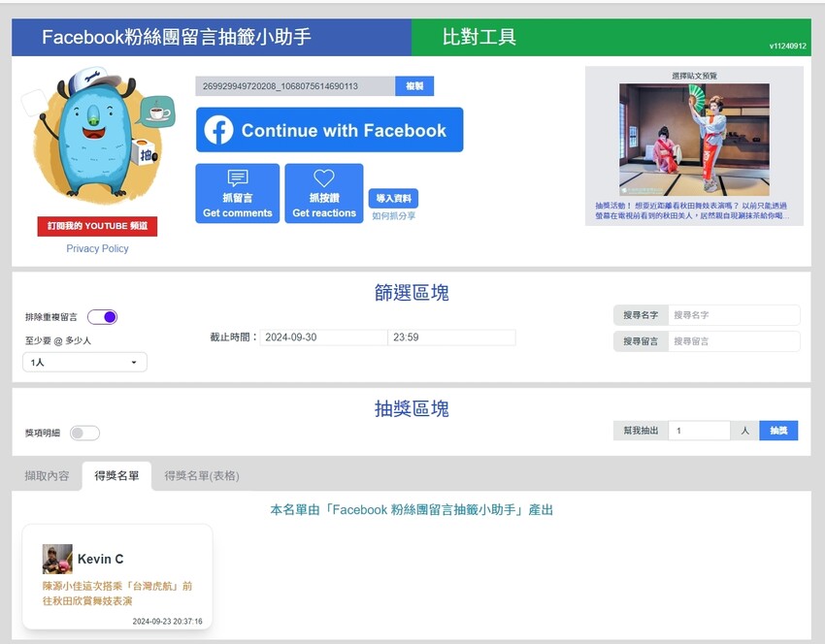Open the 至少要 @ 多少人 dropdown
This screenshot has width=825, height=644.
pos(84,362)
